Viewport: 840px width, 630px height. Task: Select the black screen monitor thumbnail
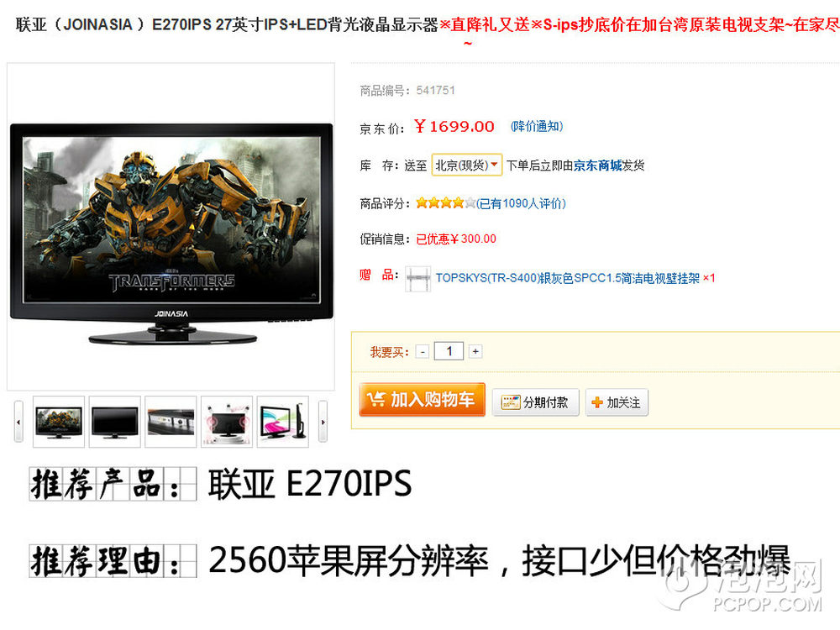click(x=114, y=422)
